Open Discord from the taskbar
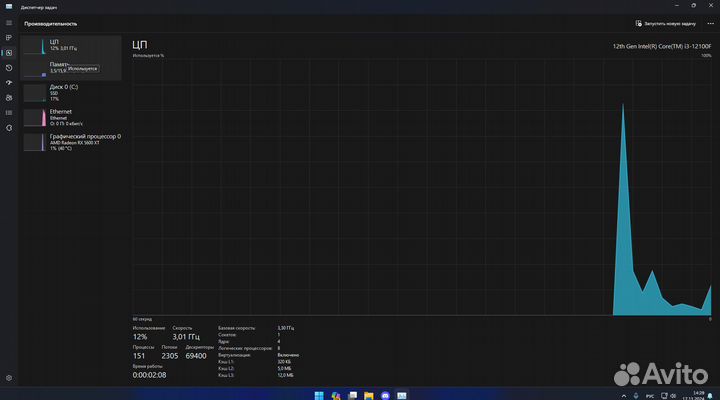 point(385,394)
